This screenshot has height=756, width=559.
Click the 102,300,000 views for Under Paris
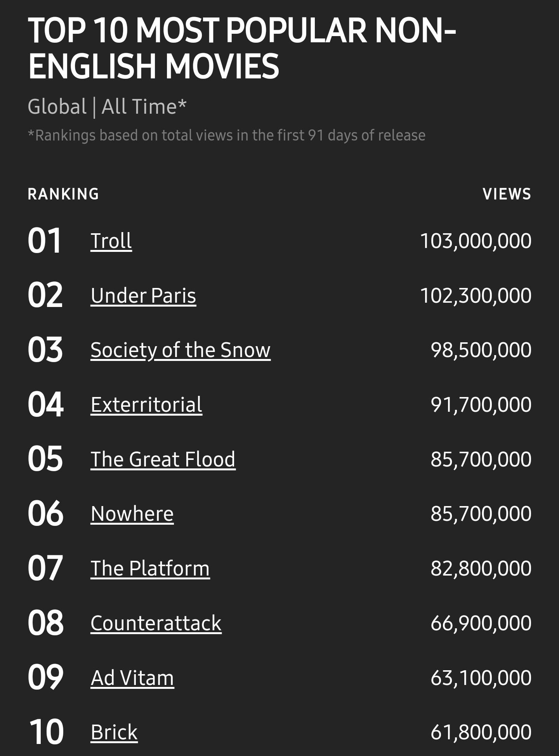476,296
